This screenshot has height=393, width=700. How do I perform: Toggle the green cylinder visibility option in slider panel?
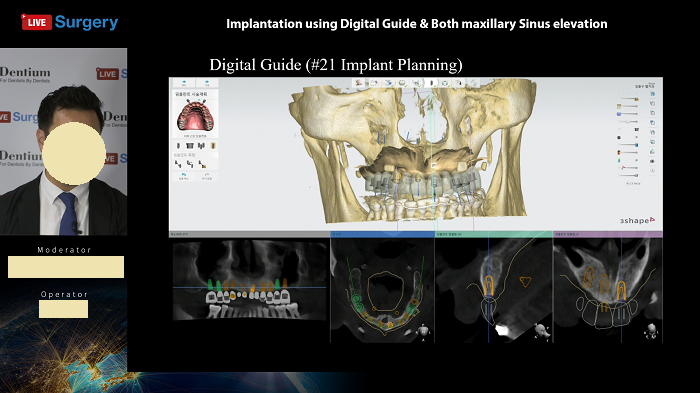click(619, 160)
